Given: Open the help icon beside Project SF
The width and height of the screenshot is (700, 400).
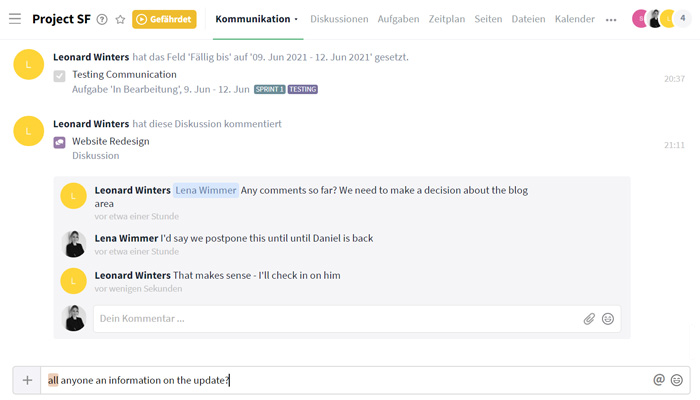Looking at the screenshot, I should coord(102,19).
